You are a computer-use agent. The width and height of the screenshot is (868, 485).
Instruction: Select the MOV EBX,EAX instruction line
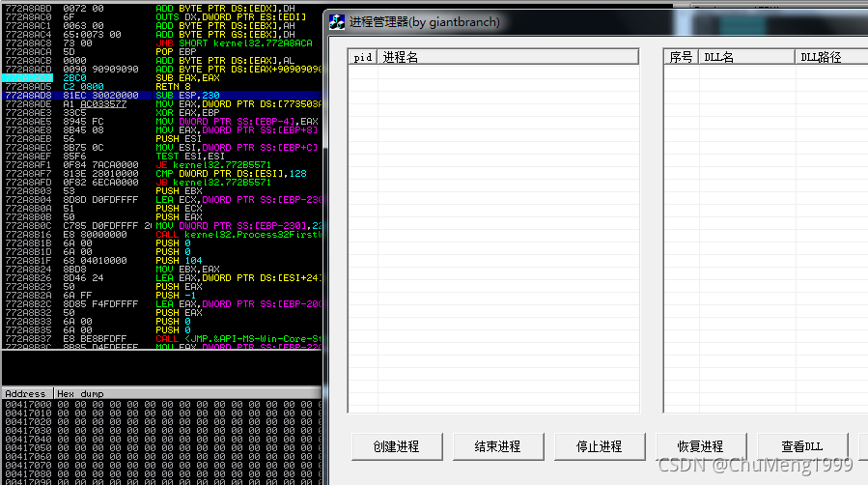(x=161, y=270)
